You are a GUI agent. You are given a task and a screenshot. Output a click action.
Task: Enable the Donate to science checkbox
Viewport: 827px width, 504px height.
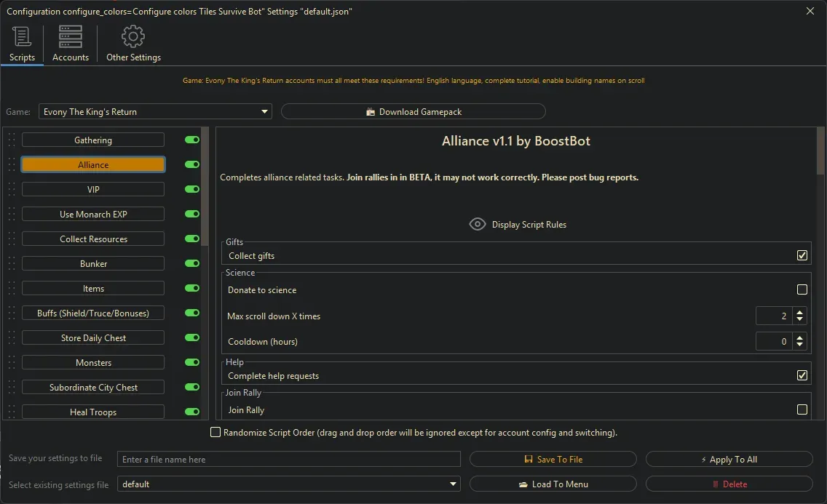802,289
